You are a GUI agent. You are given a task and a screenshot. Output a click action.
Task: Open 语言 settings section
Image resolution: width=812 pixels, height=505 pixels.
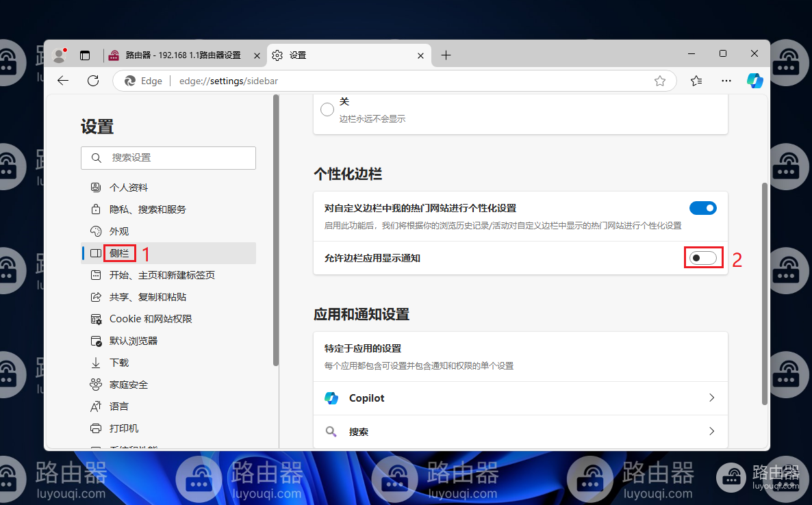168,406
